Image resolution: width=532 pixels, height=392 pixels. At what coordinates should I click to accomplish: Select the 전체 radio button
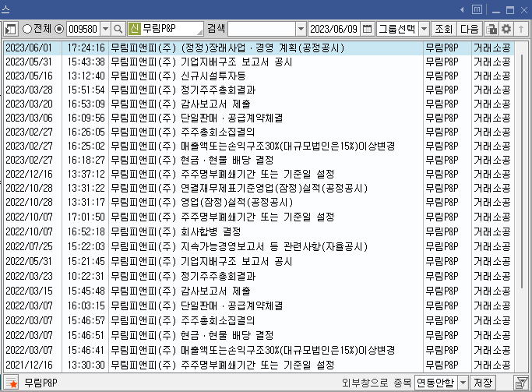tap(26, 29)
